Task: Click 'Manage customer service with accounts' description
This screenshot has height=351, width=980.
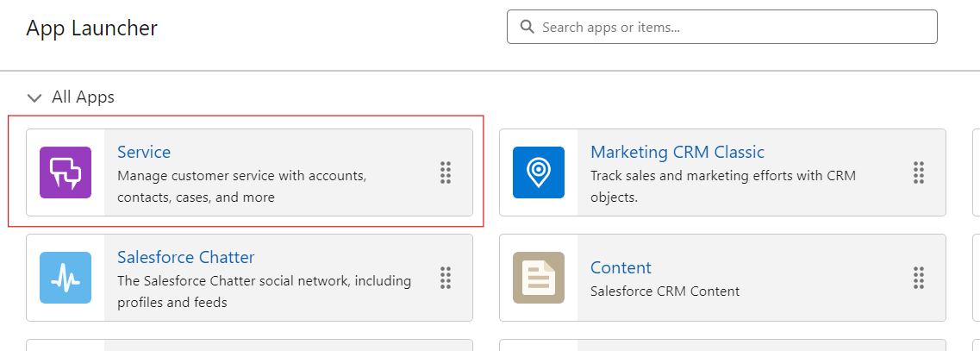Action: 242,186
